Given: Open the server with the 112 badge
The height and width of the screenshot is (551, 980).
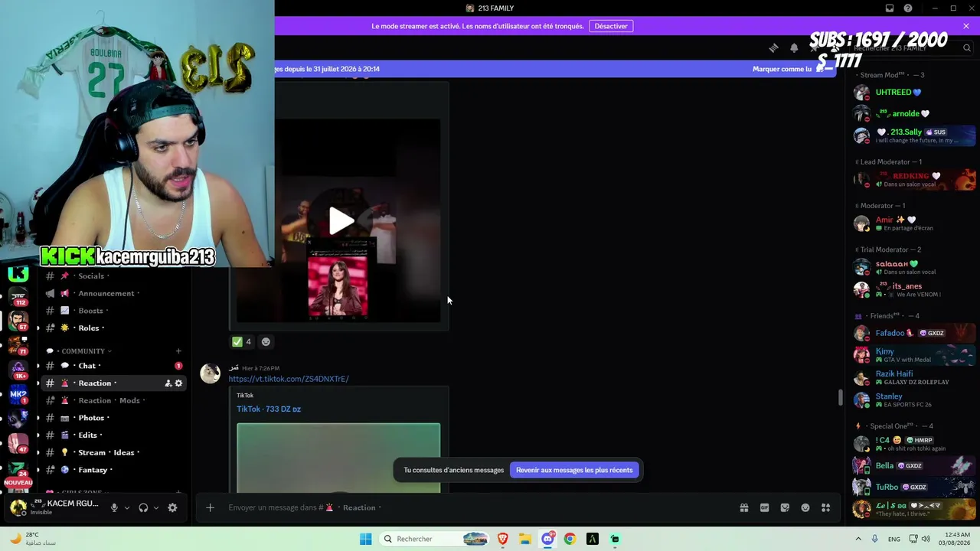Looking at the screenshot, I should pos(18,296).
